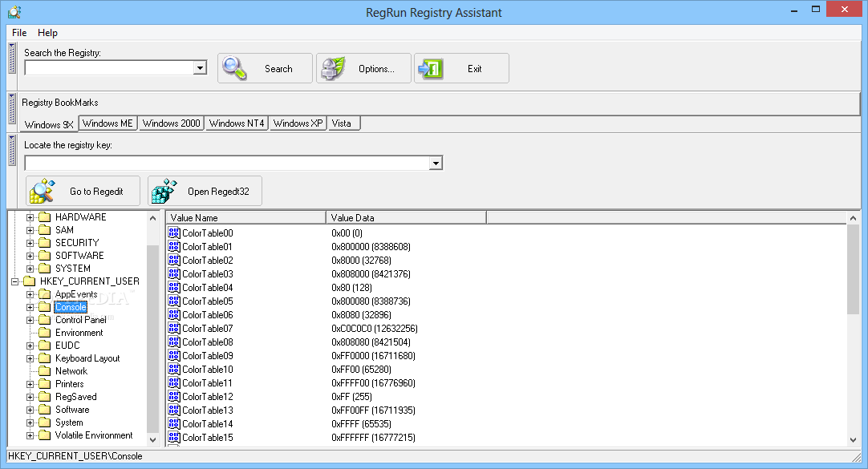Click the RegRun app icon in title bar

14,11
